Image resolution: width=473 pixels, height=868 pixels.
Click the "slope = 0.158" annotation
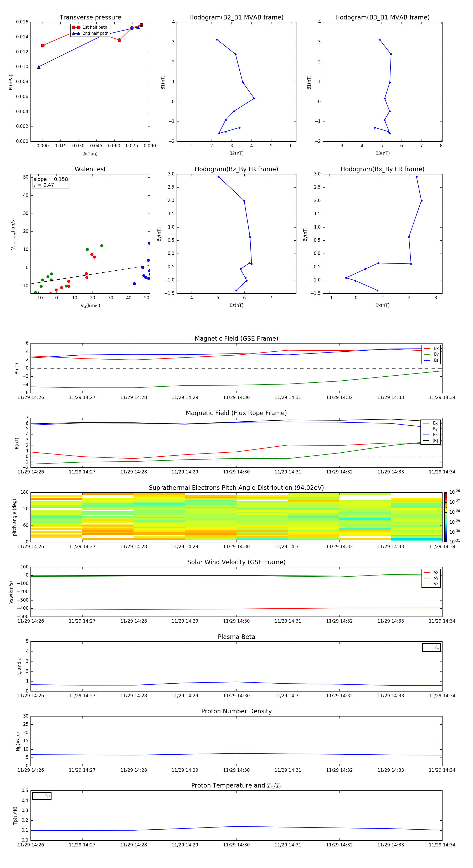(50, 179)
